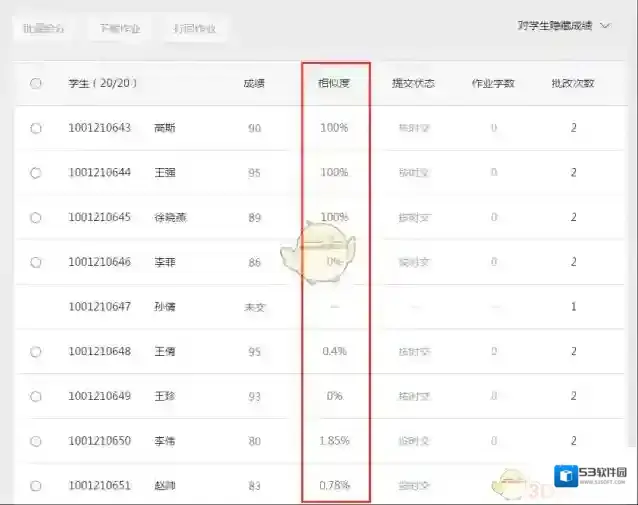638x505 pixels.
Task: Click the 下载作业 button
Action: (x=120, y=29)
